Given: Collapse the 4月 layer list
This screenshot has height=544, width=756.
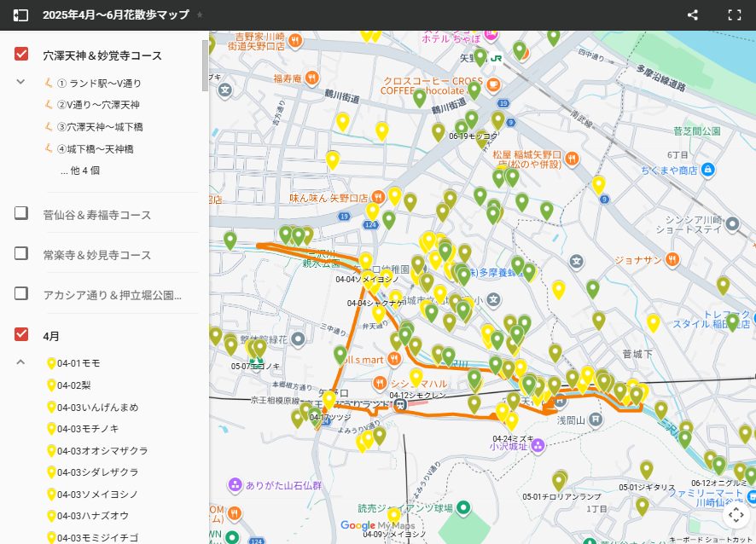Looking at the screenshot, I should pos(21,362).
